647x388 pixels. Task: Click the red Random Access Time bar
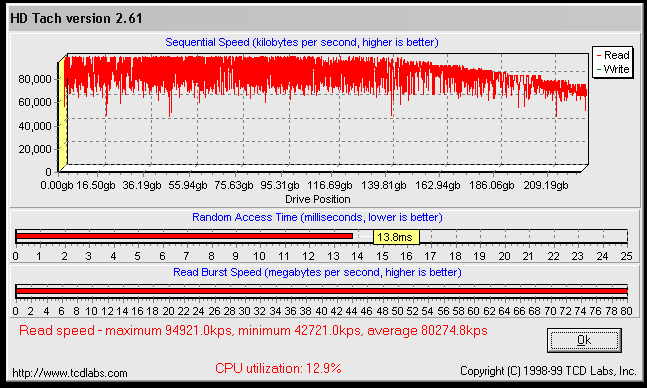pyautogui.click(x=184, y=236)
